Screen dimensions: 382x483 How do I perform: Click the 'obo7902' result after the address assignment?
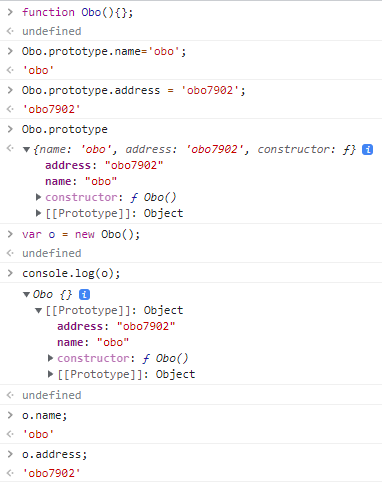pos(51,109)
